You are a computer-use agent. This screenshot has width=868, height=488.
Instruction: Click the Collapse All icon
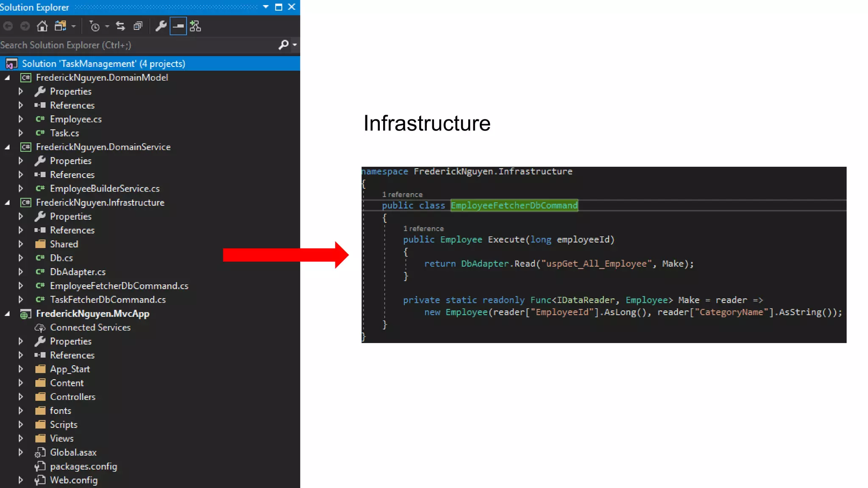click(x=138, y=26)
